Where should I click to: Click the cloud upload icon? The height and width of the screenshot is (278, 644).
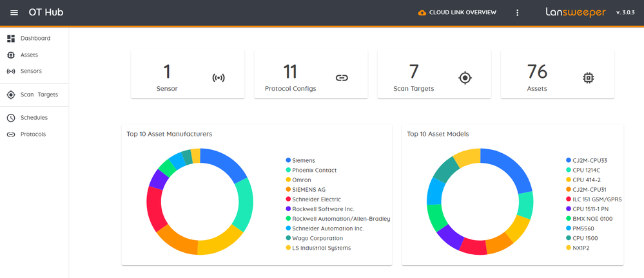click(x=422, y=13)
